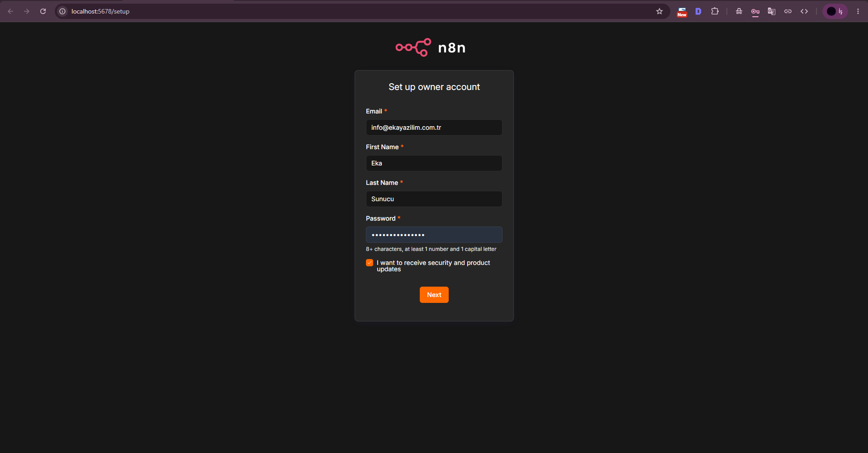Open the Extensions puzzle piece menu
Image resolution: width=868 pixels, height=453 pixels.
[715, 11]
